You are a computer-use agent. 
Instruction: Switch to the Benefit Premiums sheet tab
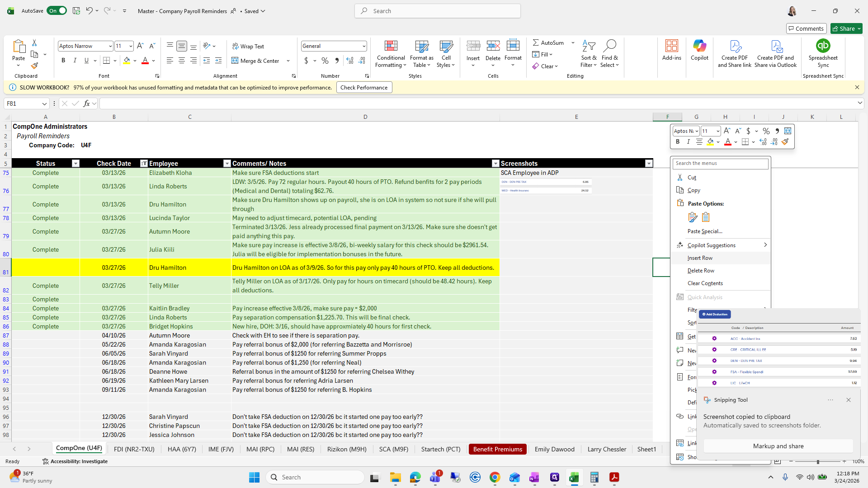(x=497, y=449)
